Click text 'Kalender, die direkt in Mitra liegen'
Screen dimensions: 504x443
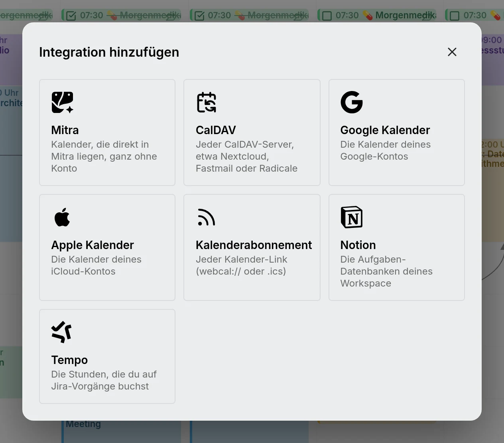point(100,150)
